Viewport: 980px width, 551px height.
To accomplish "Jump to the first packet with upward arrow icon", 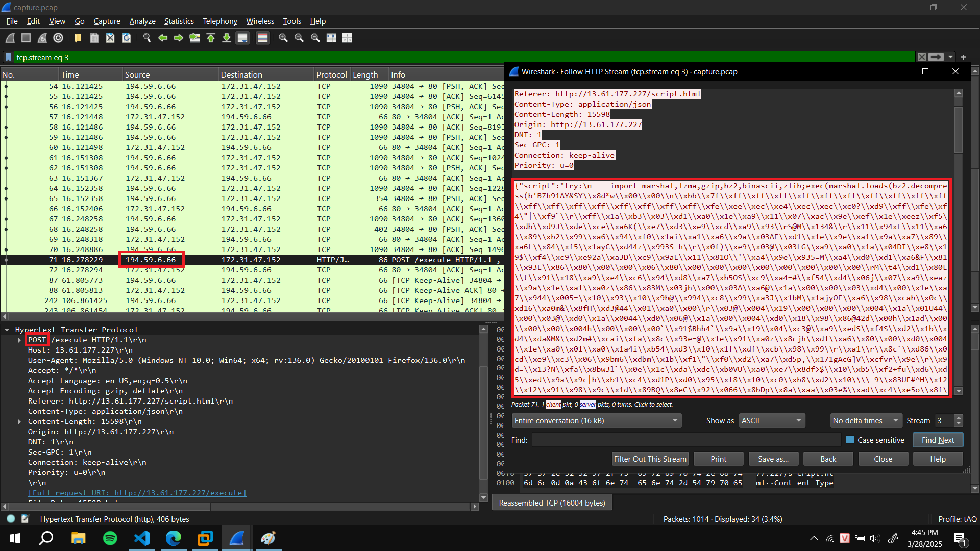I will (210, 38).
